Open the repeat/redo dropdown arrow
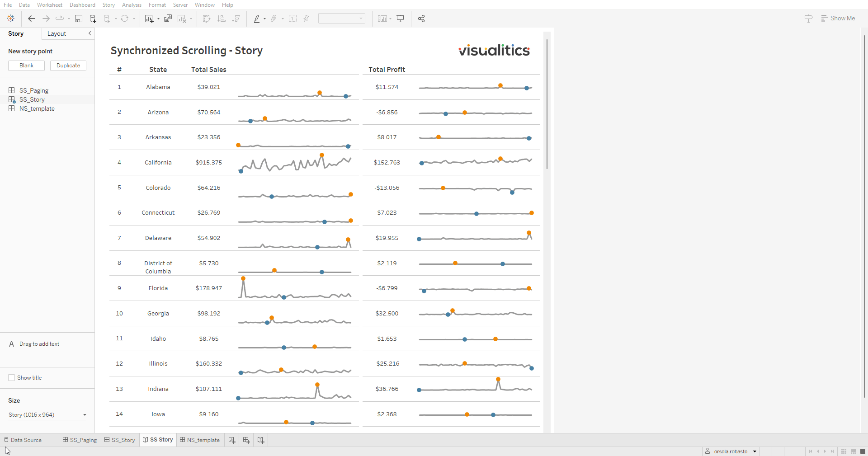This screenshot has width=868, height=456. [x=69, y=19]
